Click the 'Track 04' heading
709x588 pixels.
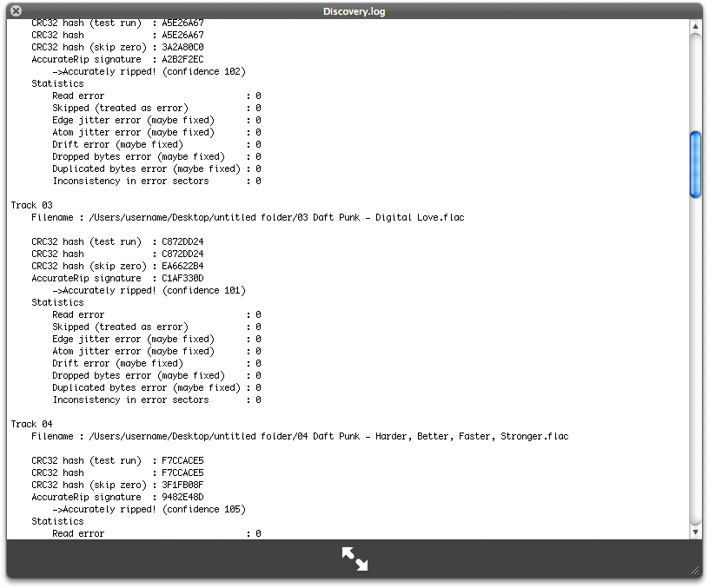click(x=31, y=424)
